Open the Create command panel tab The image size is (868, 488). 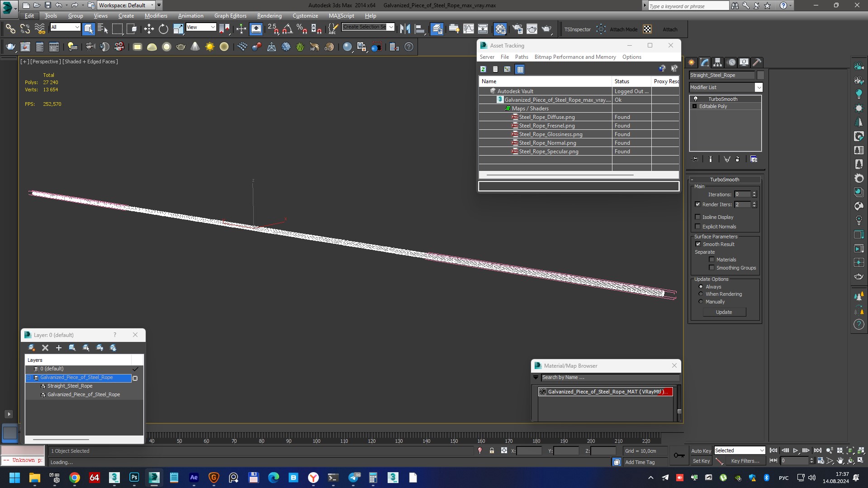[x=692, y=62]
